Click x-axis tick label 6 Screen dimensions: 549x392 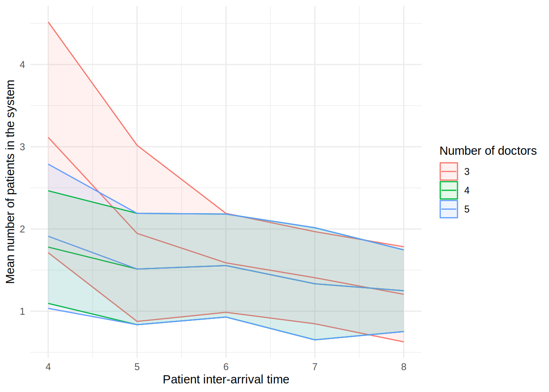tap(226, 367)
